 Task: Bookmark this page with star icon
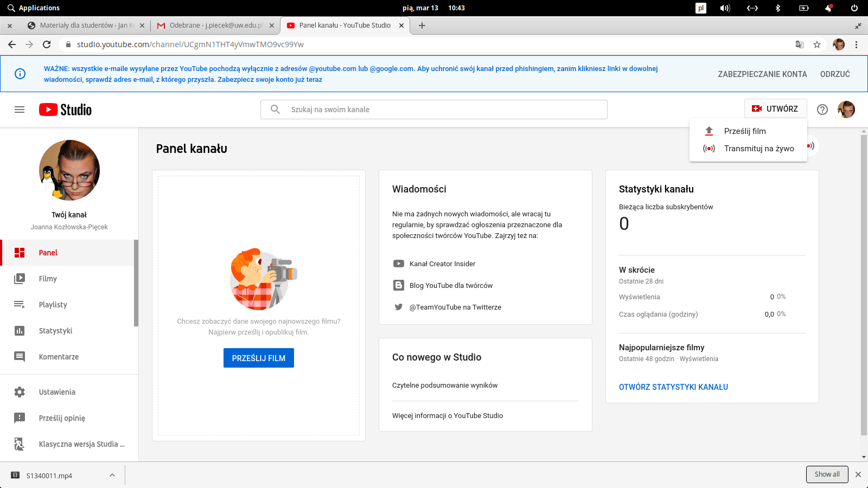click(817, 44)
